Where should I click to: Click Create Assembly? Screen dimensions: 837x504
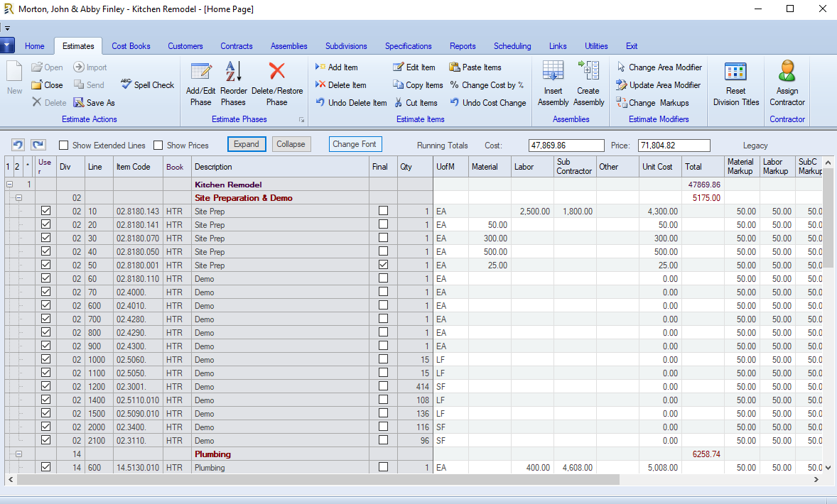(588, 84)
